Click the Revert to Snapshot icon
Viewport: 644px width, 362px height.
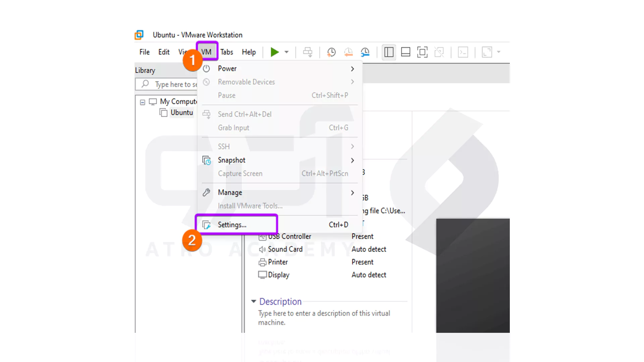pyautogui.click(x=348, y=52)
